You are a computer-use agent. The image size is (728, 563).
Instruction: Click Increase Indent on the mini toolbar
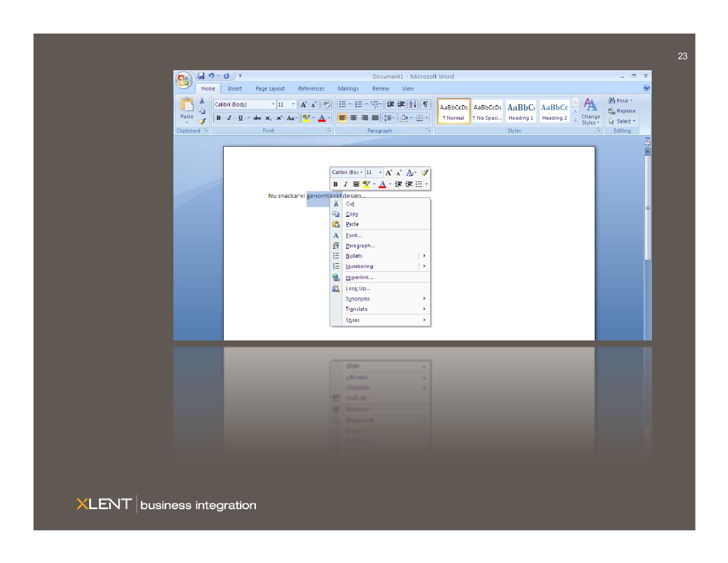[x=409, y=184]
